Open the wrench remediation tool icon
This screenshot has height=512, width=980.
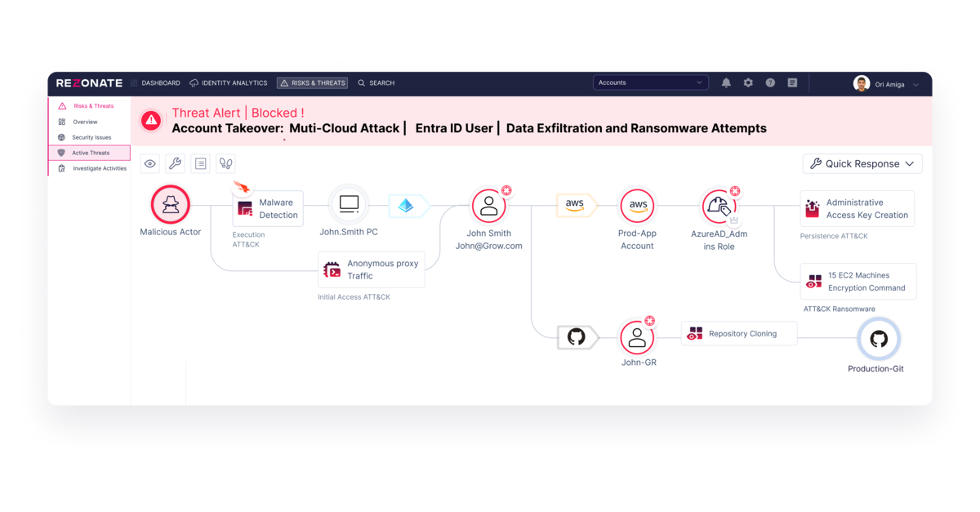click(175, 163)
